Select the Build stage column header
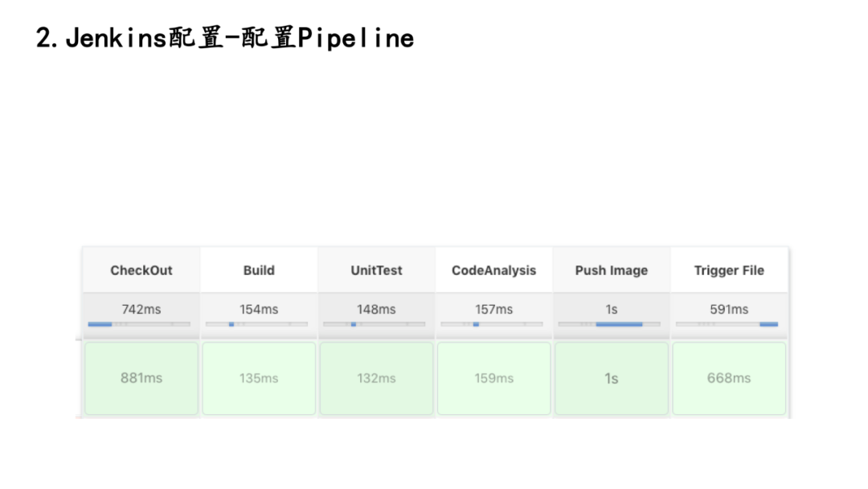The height and width of the screenshot is (489, 868). pos(259,270)
